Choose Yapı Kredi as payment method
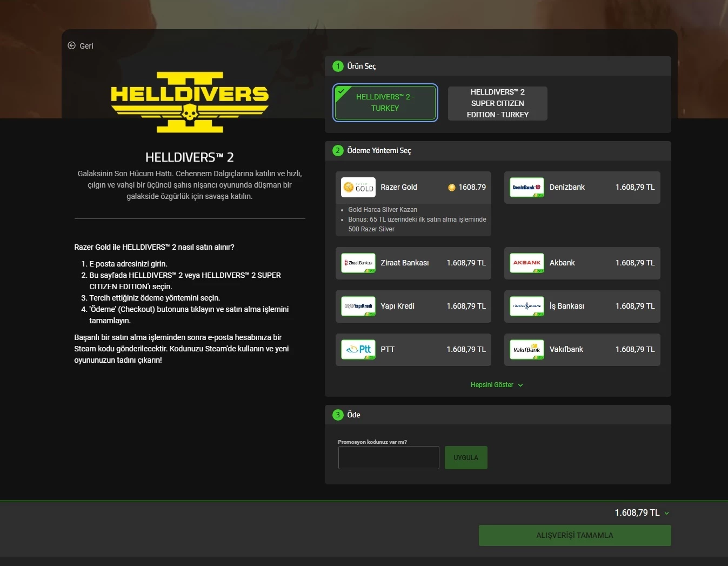The image size is (728, 566). (413, 307)
